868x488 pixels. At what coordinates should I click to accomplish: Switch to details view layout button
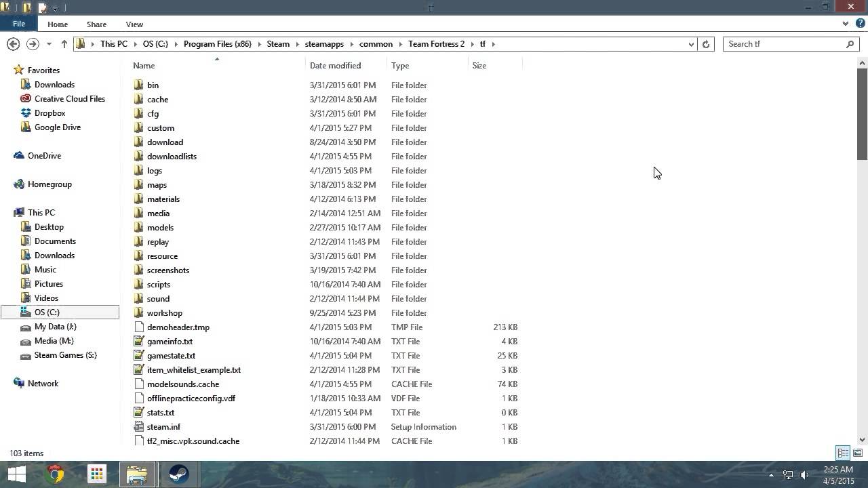pos(843,453)
